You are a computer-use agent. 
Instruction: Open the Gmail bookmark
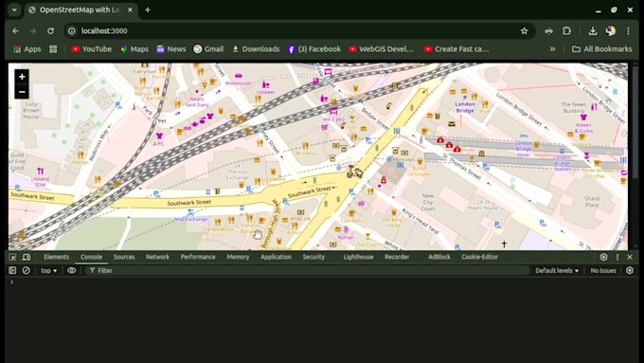coord(208,49)
